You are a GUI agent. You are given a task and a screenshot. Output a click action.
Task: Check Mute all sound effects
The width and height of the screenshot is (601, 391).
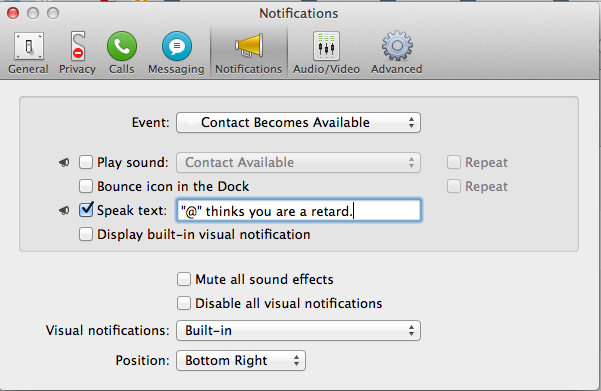(184, 279)
